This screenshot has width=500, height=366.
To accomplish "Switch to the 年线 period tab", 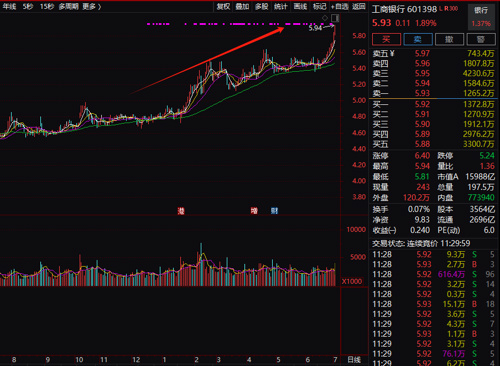I will [x=9, y=6].
